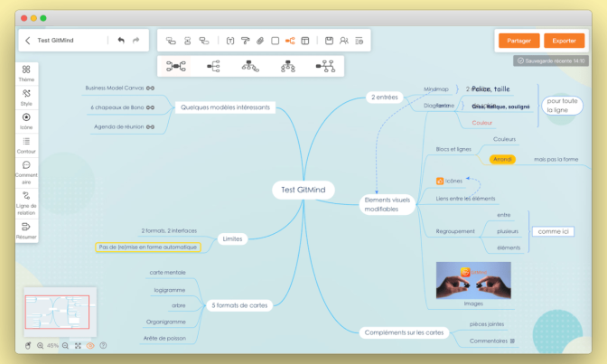Click the save icon in toolbar
The width and height of the screenshot is (607, 364).
tap(330, 41)
